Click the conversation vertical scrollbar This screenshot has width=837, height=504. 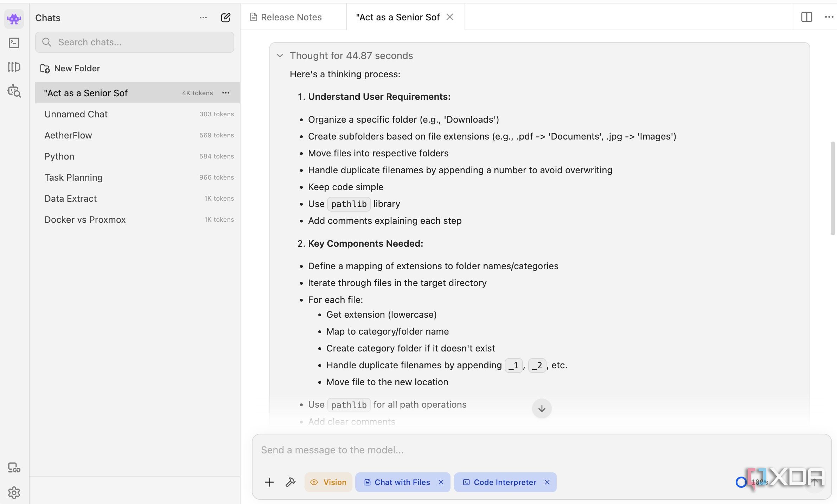(x=832, y=188)
